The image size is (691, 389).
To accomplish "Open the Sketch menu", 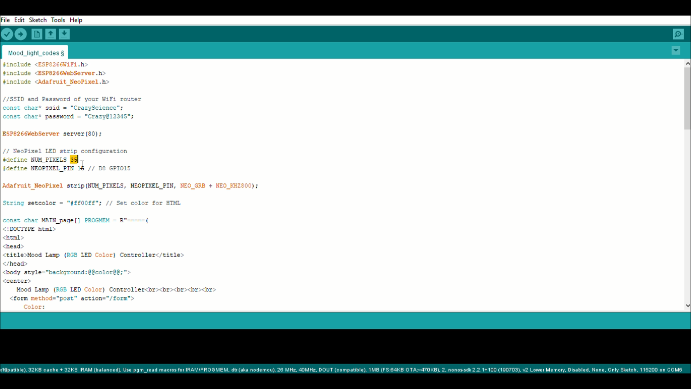I will click(38, 20).
